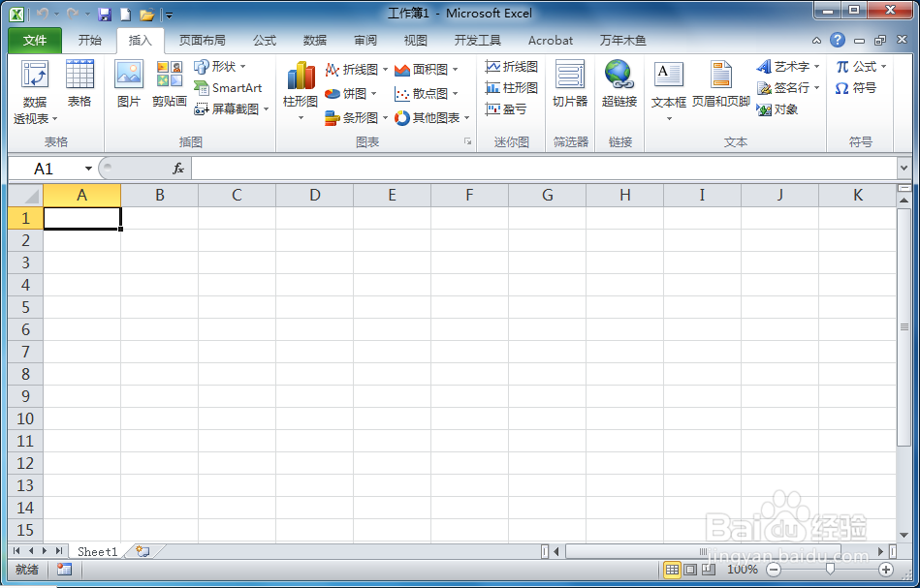Expand the formula bar

(904, 169)
